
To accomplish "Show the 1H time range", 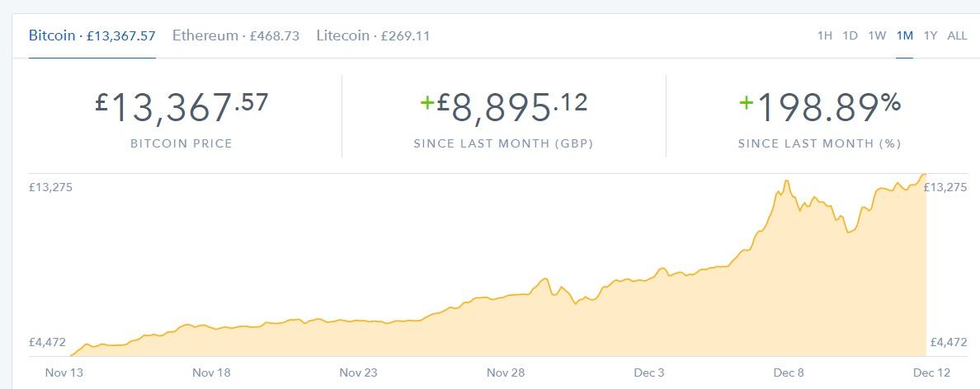I will [824, 35].
